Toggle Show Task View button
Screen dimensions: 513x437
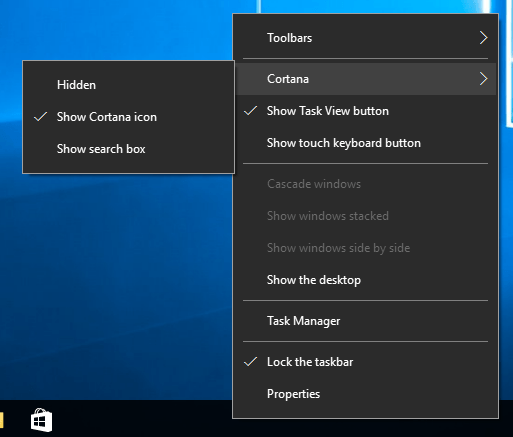point(365,111)
